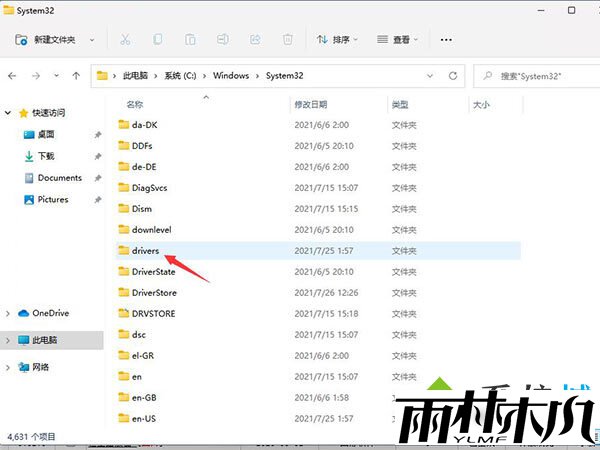Screen dimensions: 600x450
Task: Open the three-dot more options menu
Action: (446, 40)
